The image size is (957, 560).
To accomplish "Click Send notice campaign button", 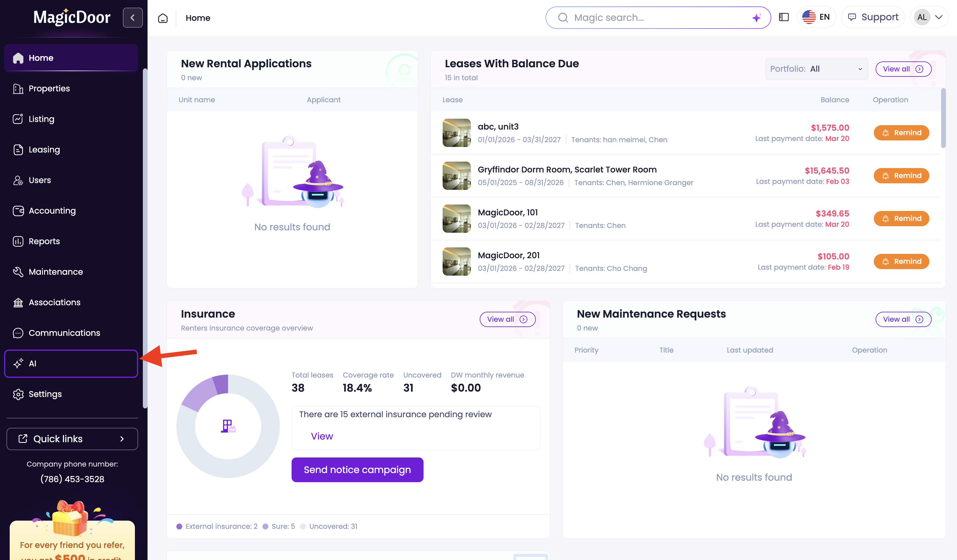I will tap(357, 470).
